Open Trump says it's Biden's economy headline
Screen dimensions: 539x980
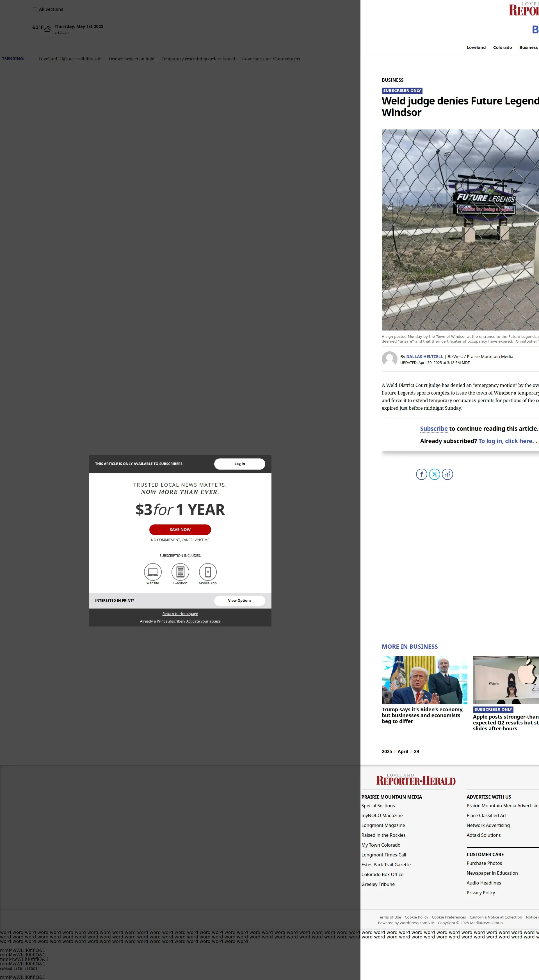point(422,715)
